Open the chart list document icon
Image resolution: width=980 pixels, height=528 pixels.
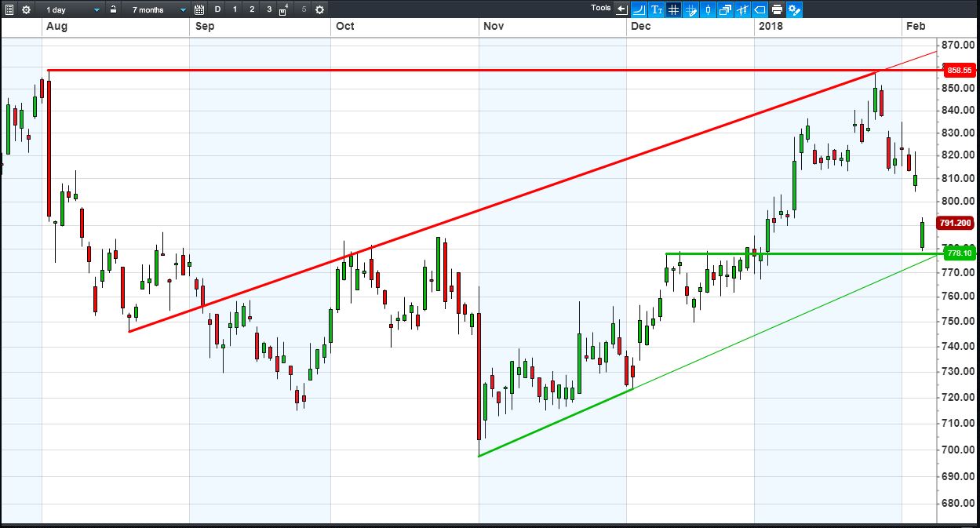point(9,9)
